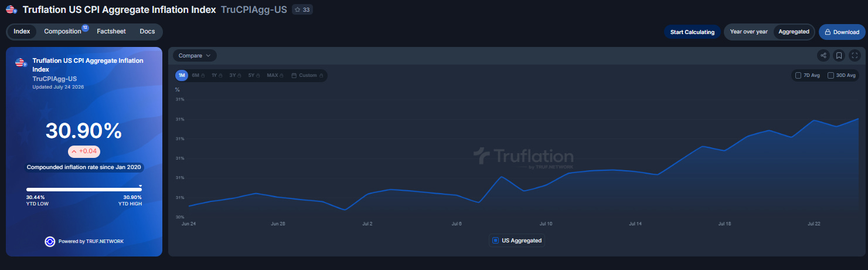The width and height of the screenshot is (868, 270).
Task: Star the TruCPIAgg-US index
Action: pyautogui.click(x=302, y=9)
